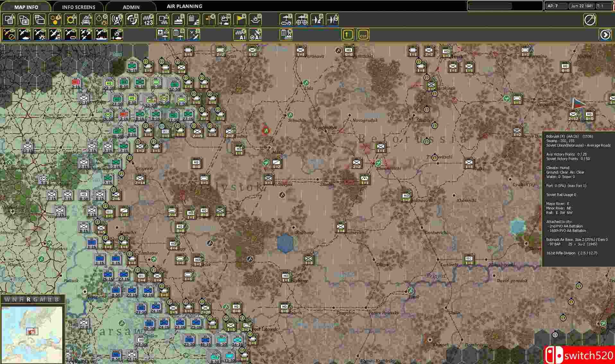
Task: Click the red-circled airbase marker near Schuchin
Action: (x=265, y=131)
